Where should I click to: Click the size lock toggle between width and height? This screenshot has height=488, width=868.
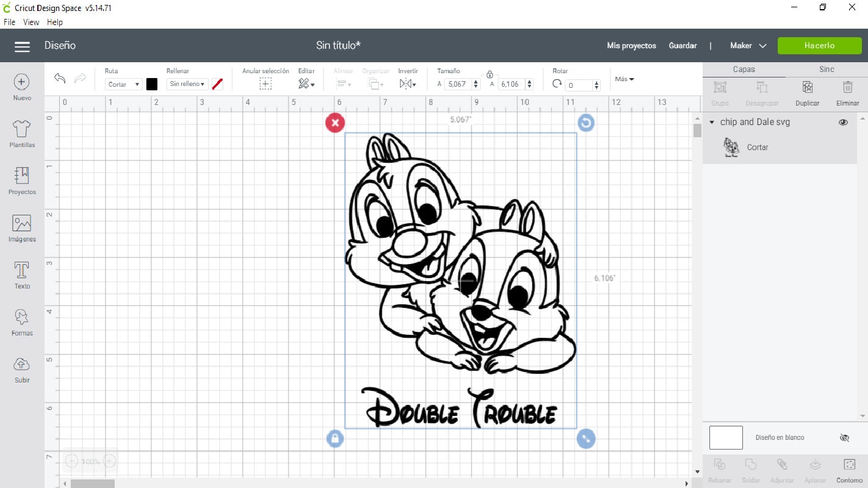pos(490,74)
